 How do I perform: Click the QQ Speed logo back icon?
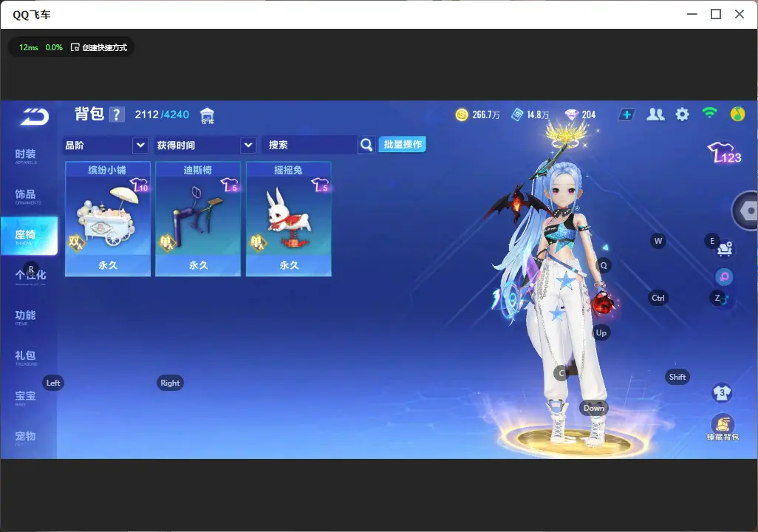34,117
